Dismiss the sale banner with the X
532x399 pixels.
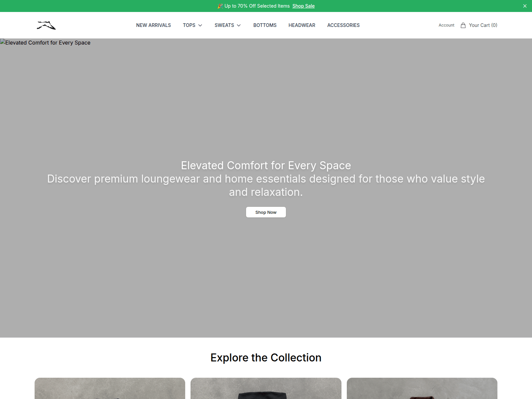click(x=525, y=6)
